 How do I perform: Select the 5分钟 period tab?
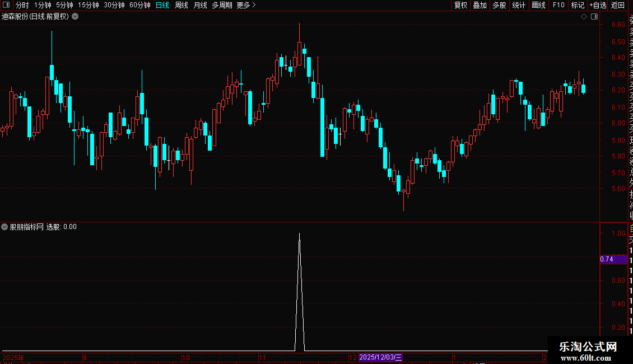pos(64,5)
